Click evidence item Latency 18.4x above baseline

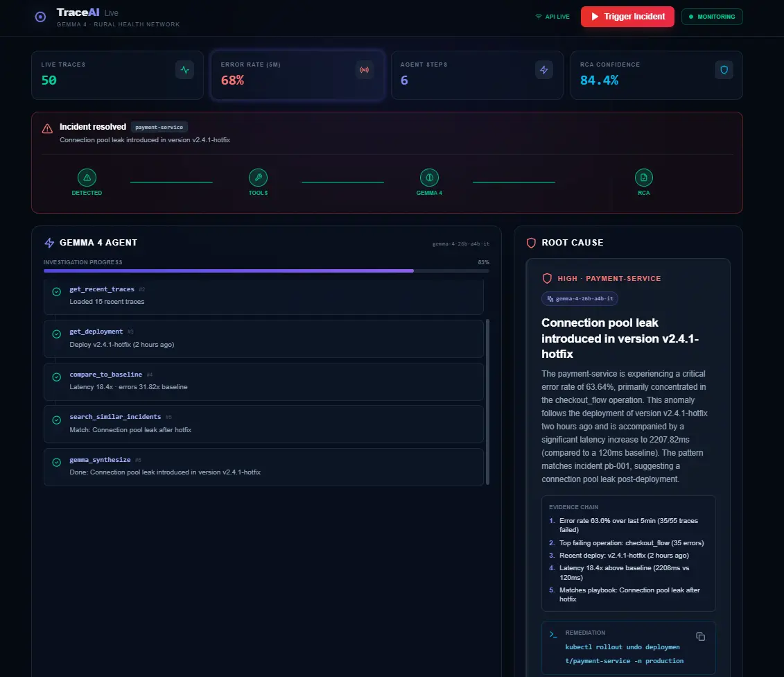[x=624, y=572]
